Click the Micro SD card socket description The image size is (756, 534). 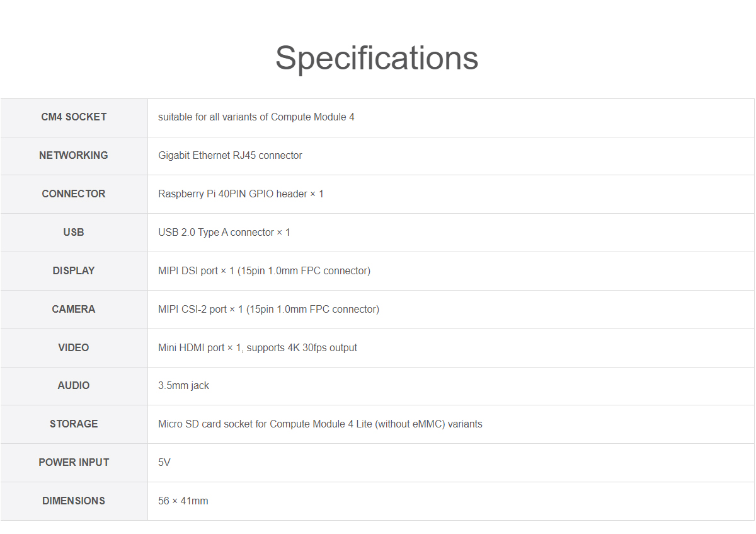click(320, 424)
